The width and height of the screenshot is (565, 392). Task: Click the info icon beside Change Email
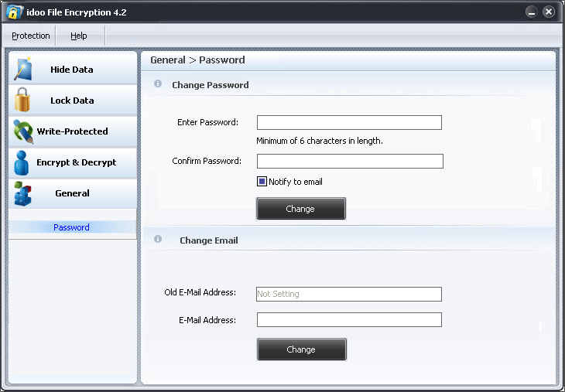point(158,239)
